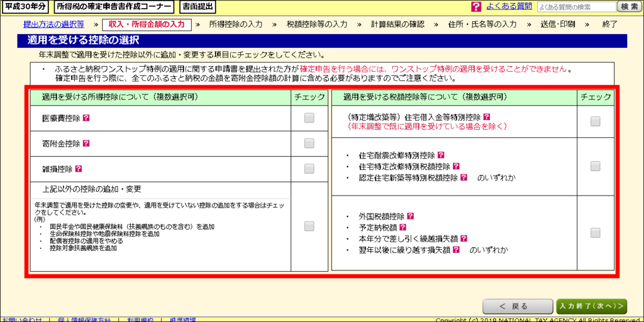Click the 適用を受ける控除の選択 heading

(84, 41)
